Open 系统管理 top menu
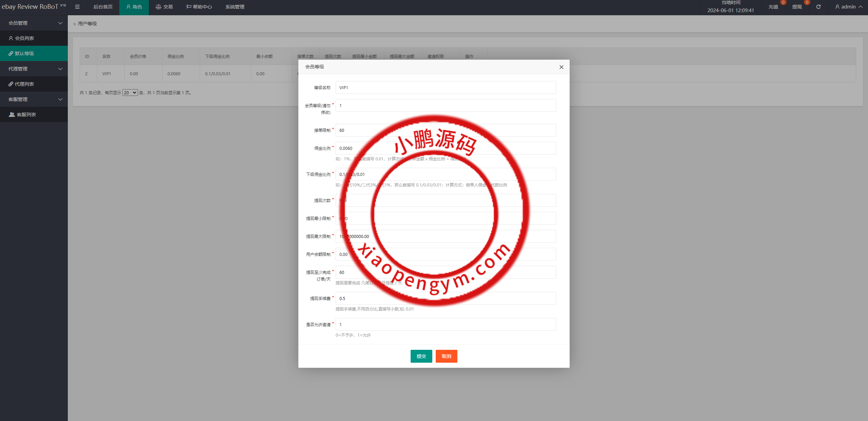This screenshot has width=868, height=421. tap(235, 7)
